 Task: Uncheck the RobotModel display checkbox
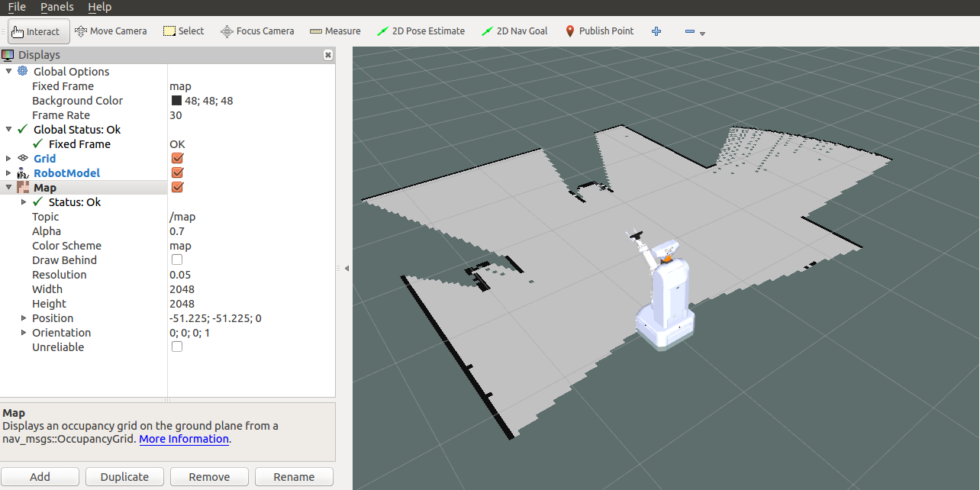177,173
